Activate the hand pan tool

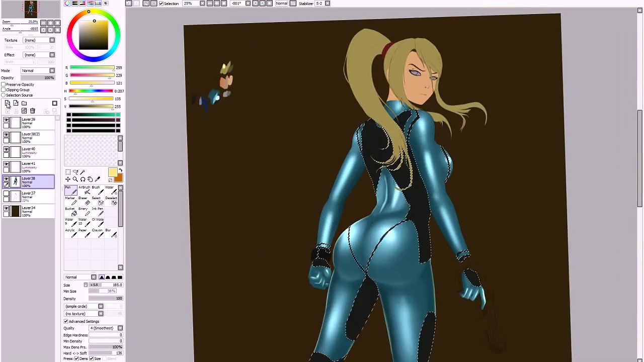[x=90, y=179]
